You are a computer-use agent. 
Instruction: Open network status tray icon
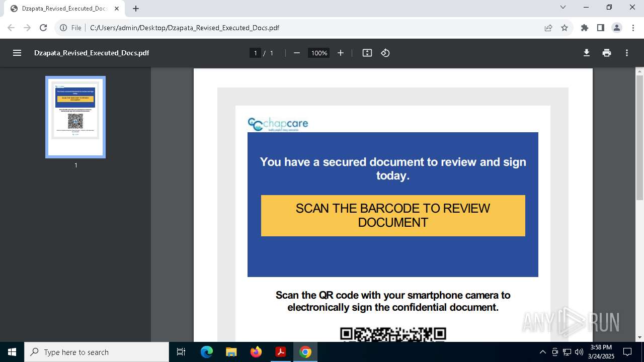pos(567,352)
